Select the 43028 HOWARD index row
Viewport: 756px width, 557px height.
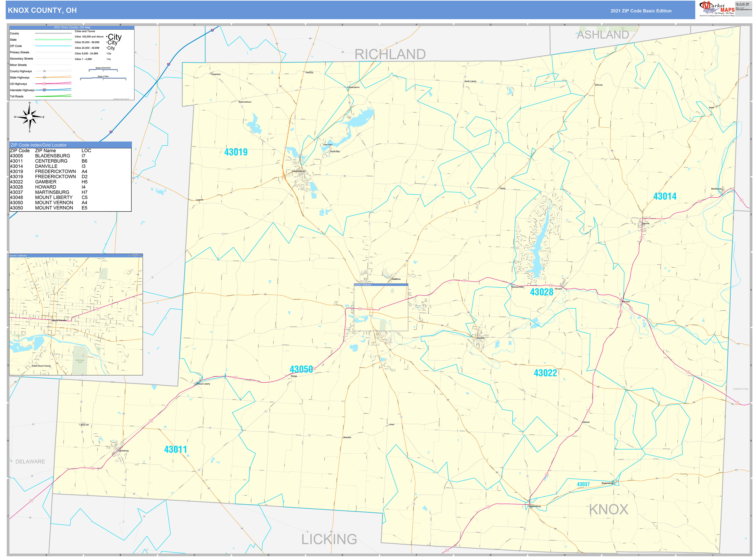tap(70, 187)
